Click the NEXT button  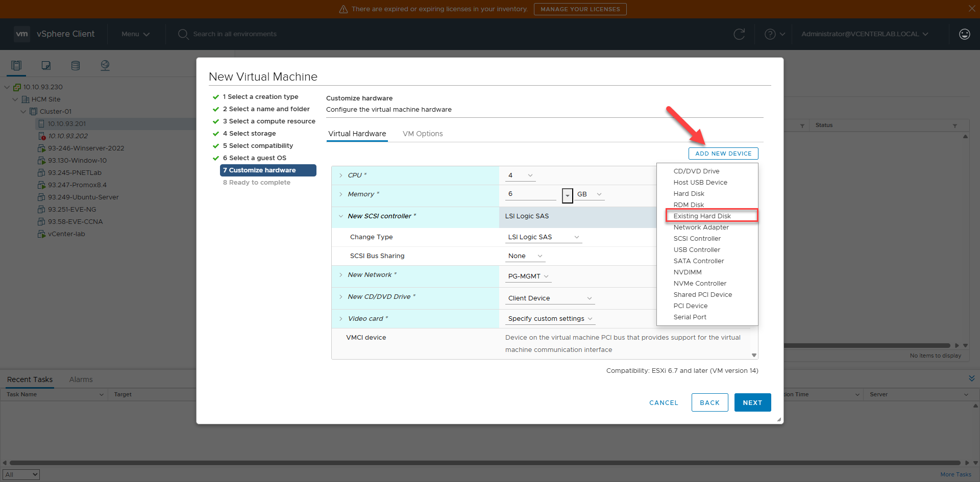pyautogui.click(x=752, y=402)
